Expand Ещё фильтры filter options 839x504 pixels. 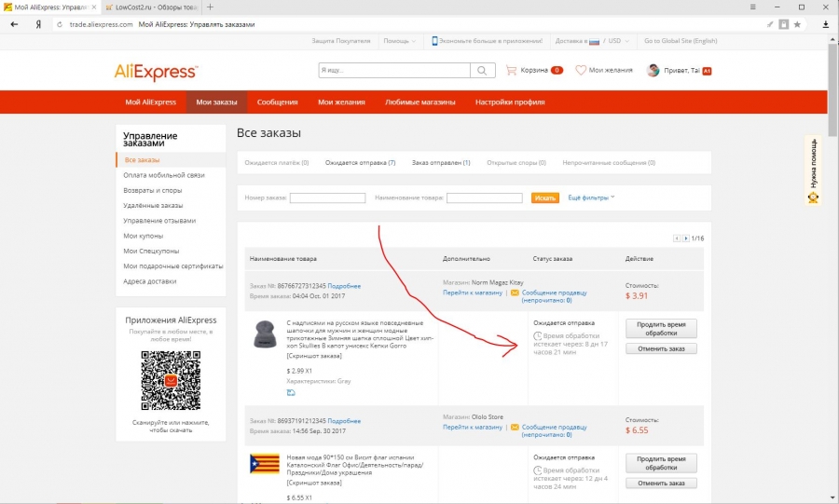[x=591, y=198]
